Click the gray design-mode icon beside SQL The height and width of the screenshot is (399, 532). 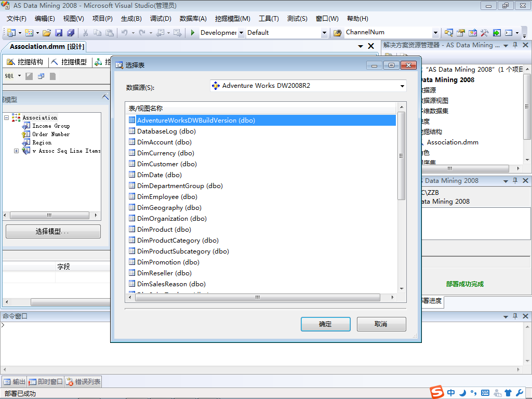(29, 76)
